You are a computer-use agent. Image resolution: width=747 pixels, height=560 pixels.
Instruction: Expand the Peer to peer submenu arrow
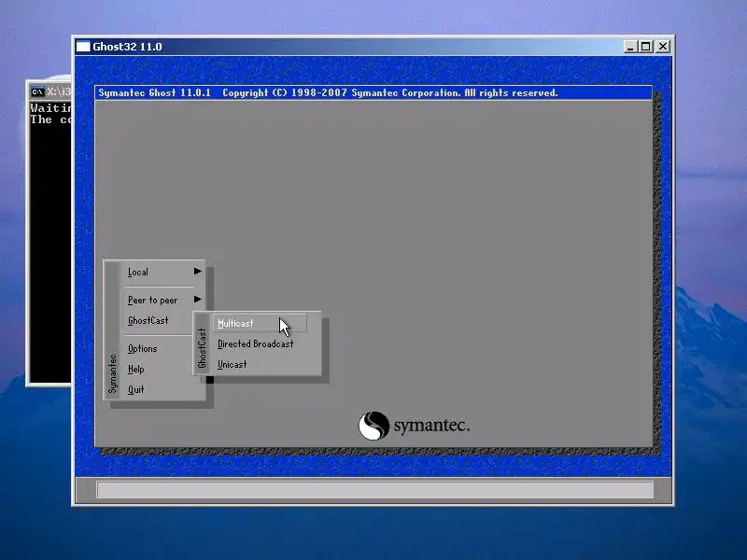click(x=197, y=300)
